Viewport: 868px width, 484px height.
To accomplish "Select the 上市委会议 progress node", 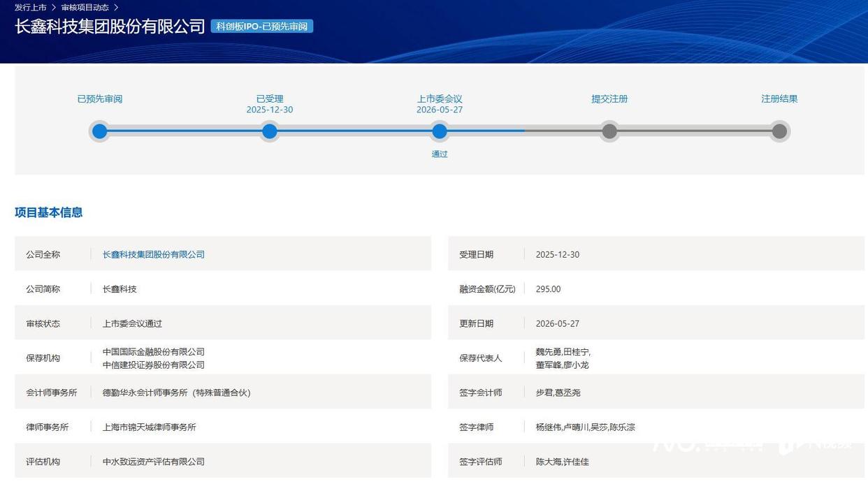I will 440,131.
